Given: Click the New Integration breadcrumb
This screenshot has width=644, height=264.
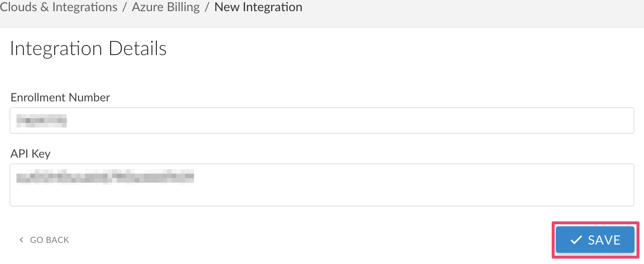Looking at the screenshot, I should tap(258, 7).
